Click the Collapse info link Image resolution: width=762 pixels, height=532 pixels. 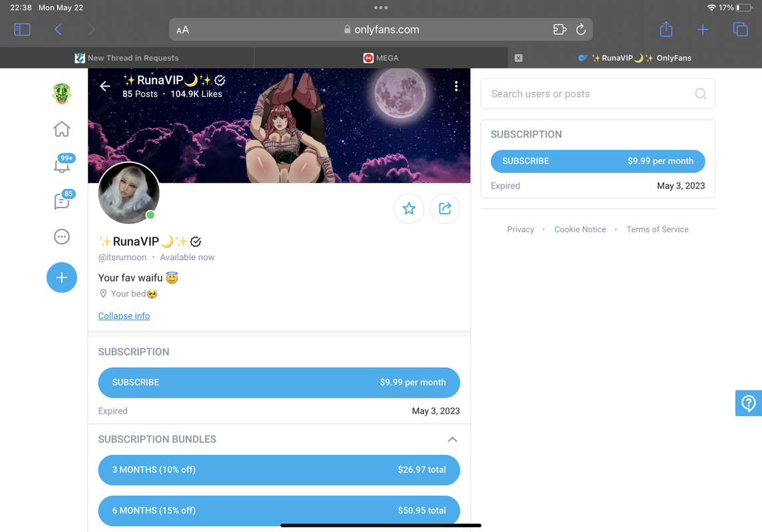coord(124,316)
